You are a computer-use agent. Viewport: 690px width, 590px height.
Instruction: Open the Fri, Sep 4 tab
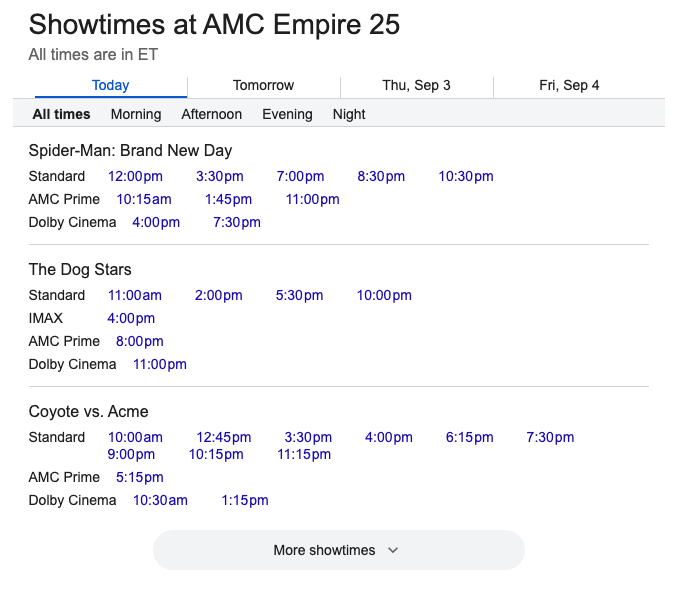[x=569, y=85]
